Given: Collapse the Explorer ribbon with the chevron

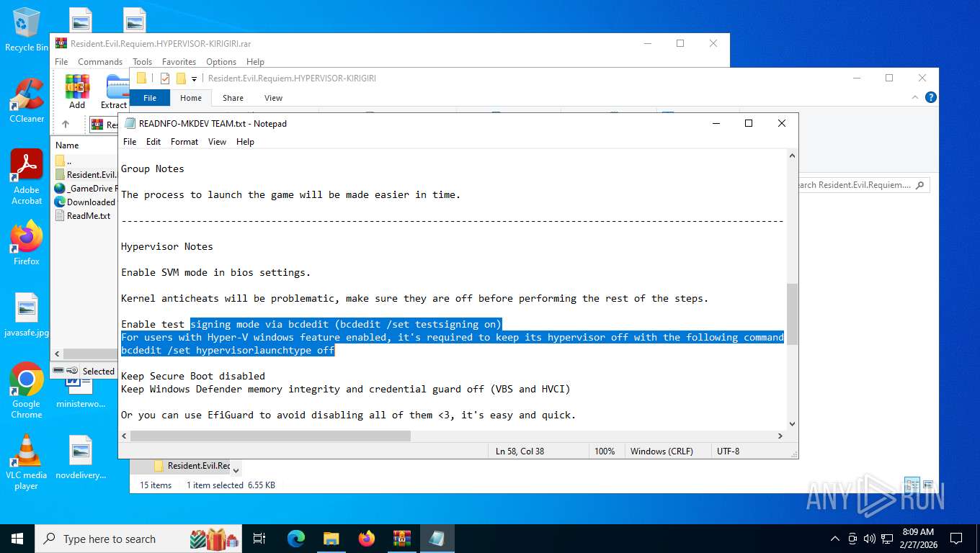Looking at the screenshot, I should (916, 97).
